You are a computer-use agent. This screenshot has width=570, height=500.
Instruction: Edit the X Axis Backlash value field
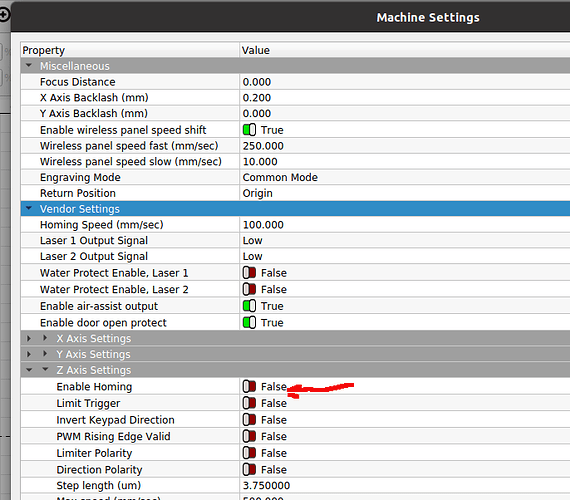click(x=405, y=98)
